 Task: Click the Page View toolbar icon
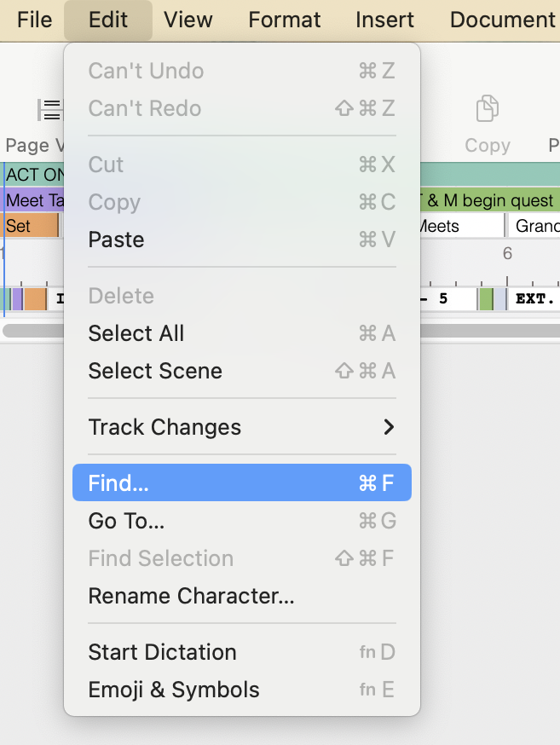[49, 110]
